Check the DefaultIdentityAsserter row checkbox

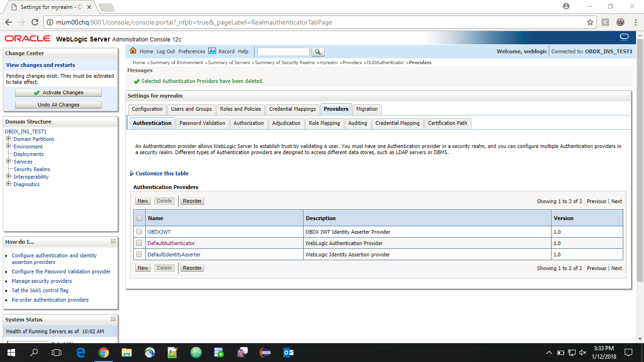pyautogui.click(x=139, y=254)
